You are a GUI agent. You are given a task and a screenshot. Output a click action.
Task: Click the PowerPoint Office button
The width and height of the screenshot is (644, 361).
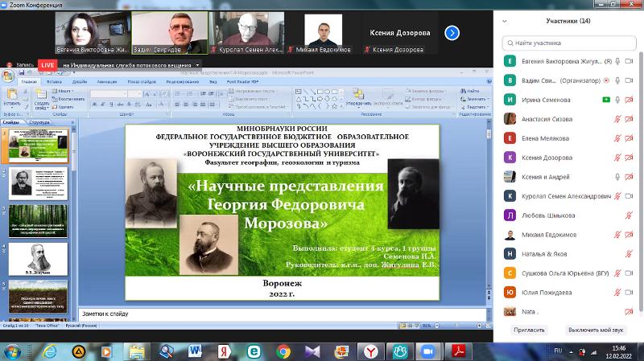[x=7, y=76]
